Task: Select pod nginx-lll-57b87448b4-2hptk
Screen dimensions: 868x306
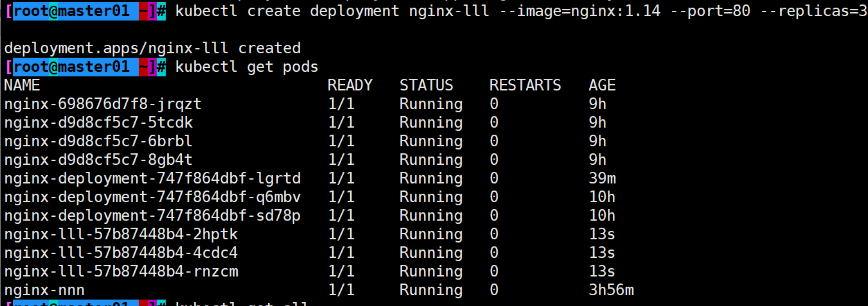Action: tap(121, 234)
